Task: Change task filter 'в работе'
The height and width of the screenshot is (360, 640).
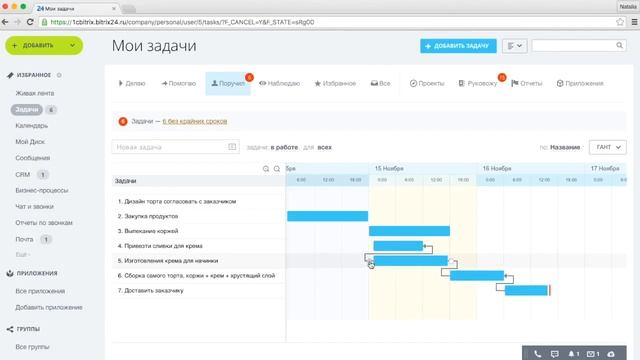Action: pos(284,147)
